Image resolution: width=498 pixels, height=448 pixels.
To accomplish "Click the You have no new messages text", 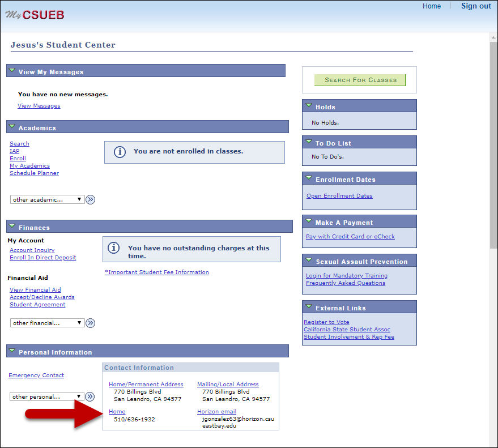I will [63, 94].
